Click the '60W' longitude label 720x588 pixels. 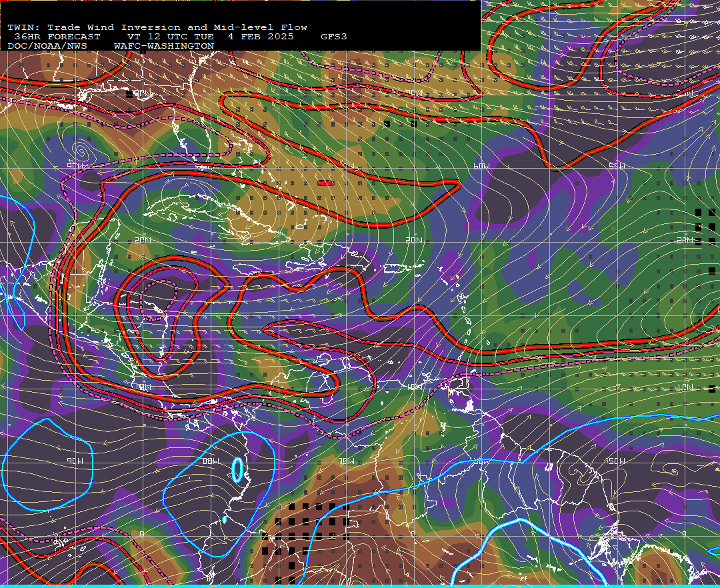482,167
